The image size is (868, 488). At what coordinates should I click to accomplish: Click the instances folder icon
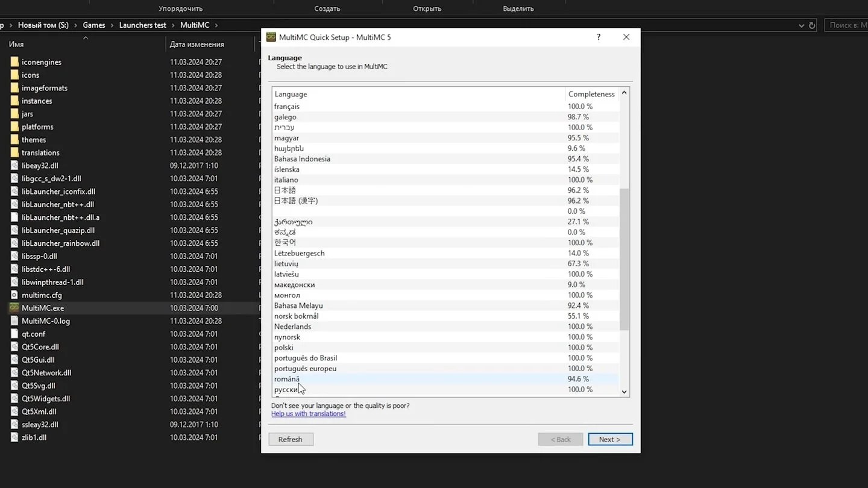(x=14, y=101)
